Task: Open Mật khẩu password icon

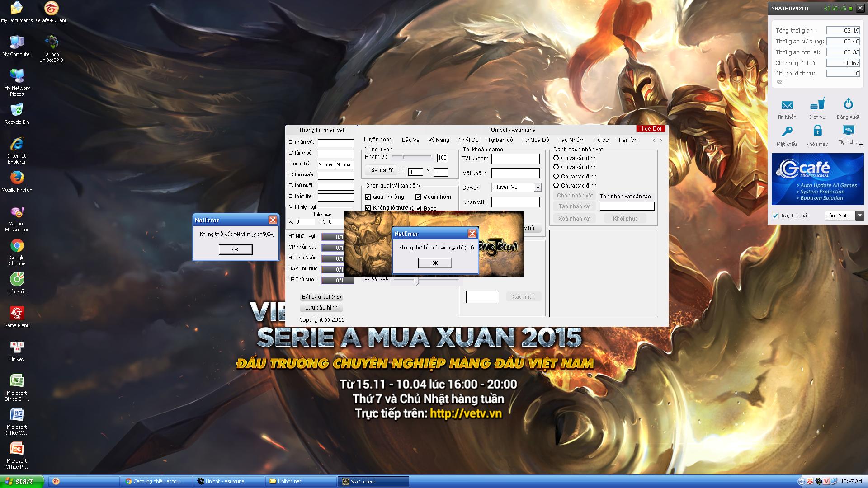Action: pyautogui.click(x=787, y=136)
